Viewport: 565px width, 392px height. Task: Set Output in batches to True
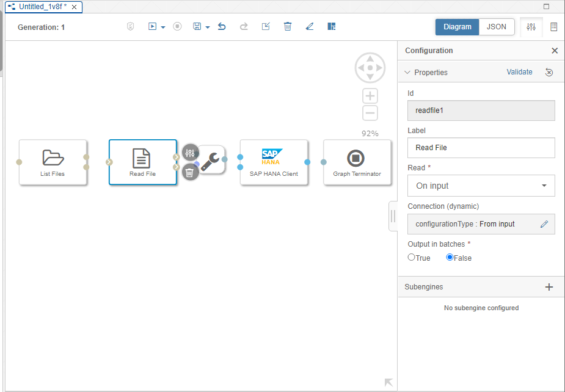(x=412, y=258)
